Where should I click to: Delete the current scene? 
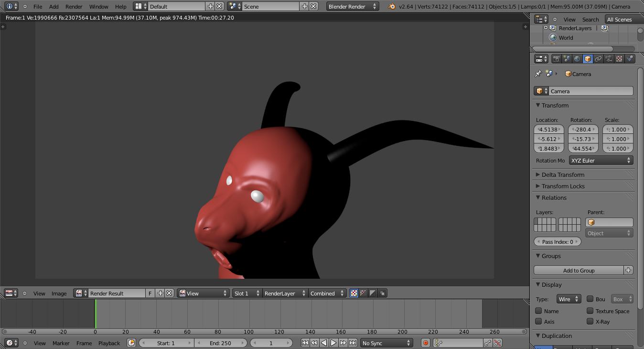click(x=313, y=6)
